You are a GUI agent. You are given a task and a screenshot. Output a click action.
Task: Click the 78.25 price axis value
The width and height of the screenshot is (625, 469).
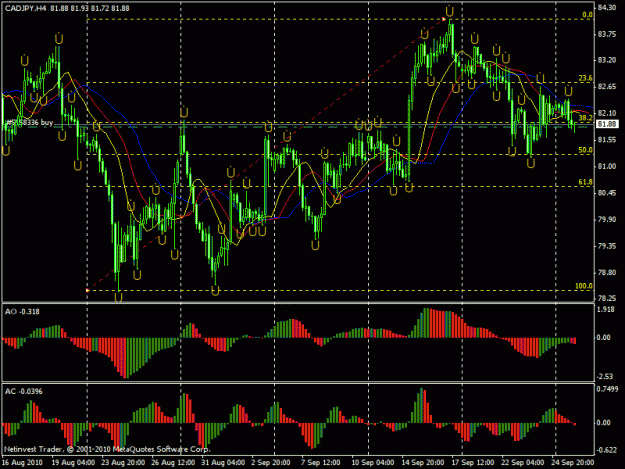pyautogui.click(x=607, y=298)
